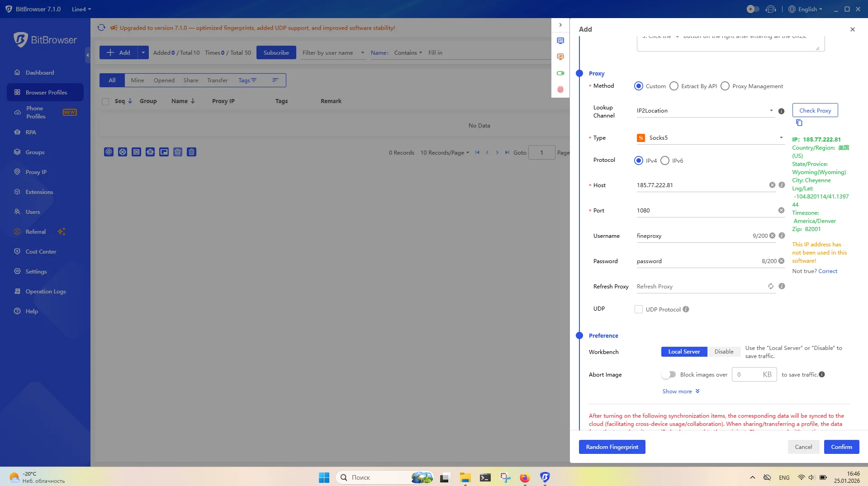The height and width of the screenshot is (486, 868).
Task: Clear the Port field value
Action: click(781, 210)
